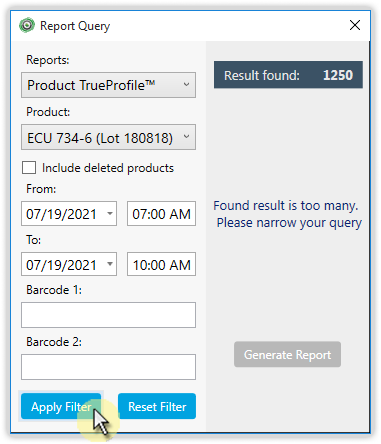Viewport: 381px width, 444px height.
Task: Click the Apply Filter button
Action: click(x=61, y=406)
